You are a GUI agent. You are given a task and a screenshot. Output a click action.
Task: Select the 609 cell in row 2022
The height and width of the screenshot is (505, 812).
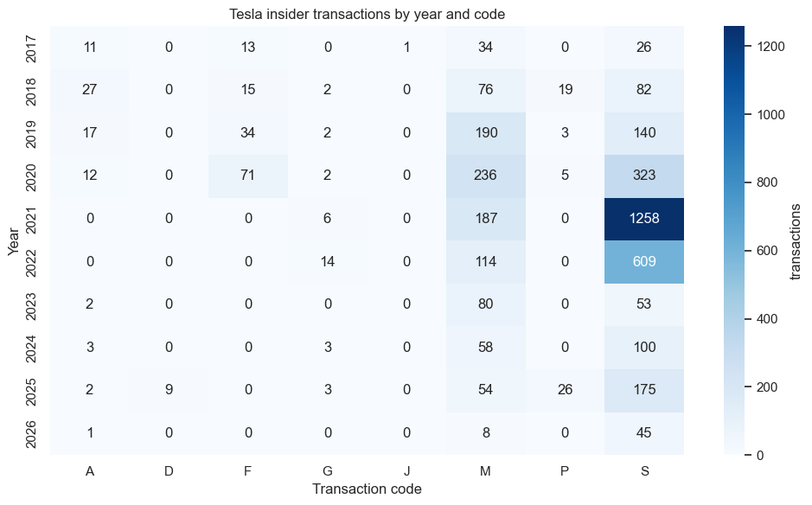[643, 262]
